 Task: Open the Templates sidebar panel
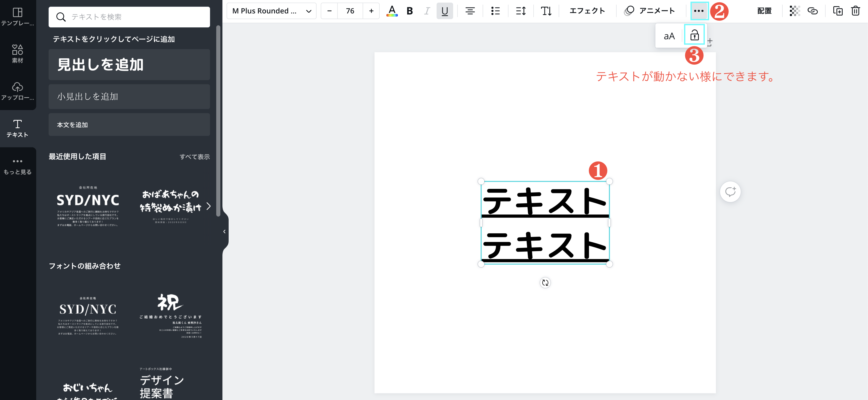[x=18, y=17]
